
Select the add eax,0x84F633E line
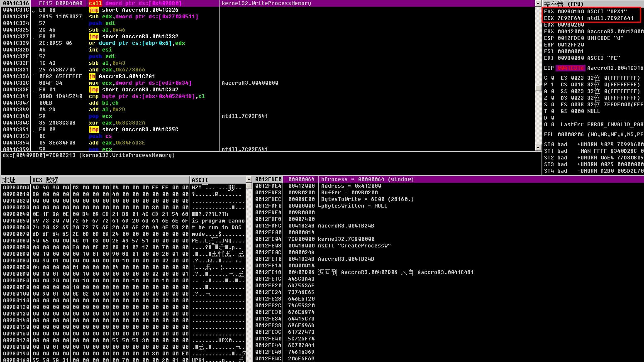268,143
